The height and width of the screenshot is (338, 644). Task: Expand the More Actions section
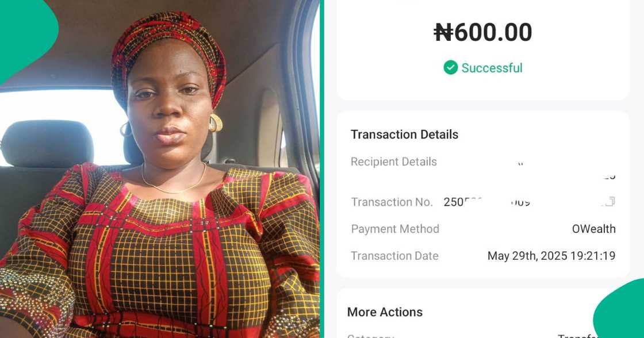(x=384, y=312)
